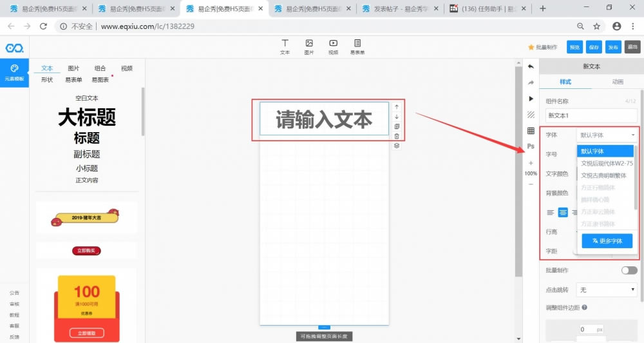Click the 组件名称 input field
Viewport: 644px width, 343px height.
click(591, 115)
